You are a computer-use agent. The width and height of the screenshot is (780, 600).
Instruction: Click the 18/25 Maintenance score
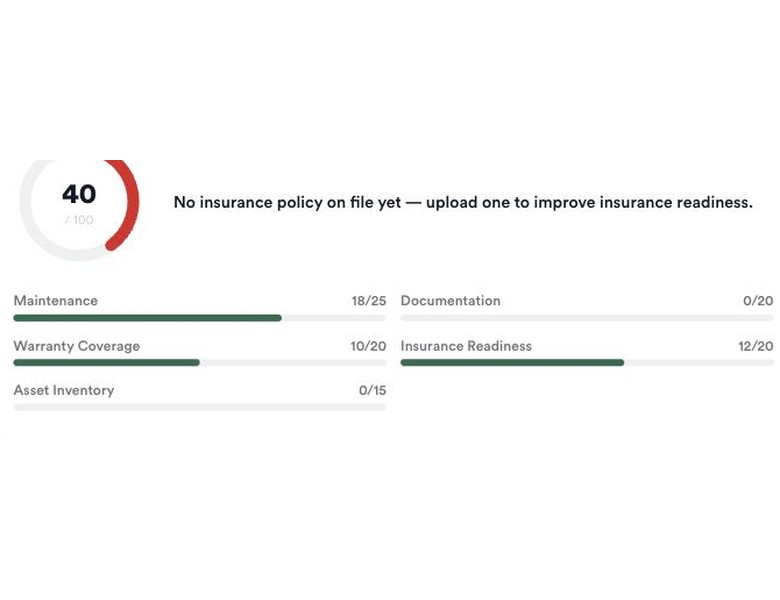pos(369,301)
